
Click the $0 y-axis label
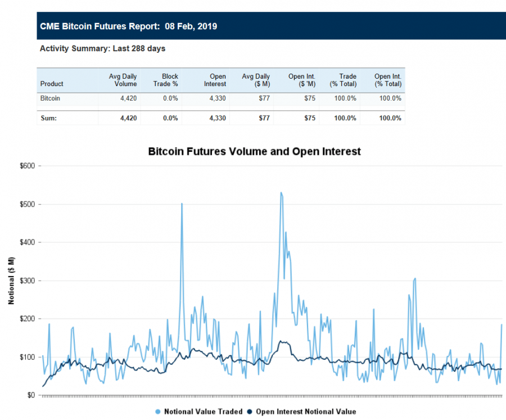click(x=31, y=395)
